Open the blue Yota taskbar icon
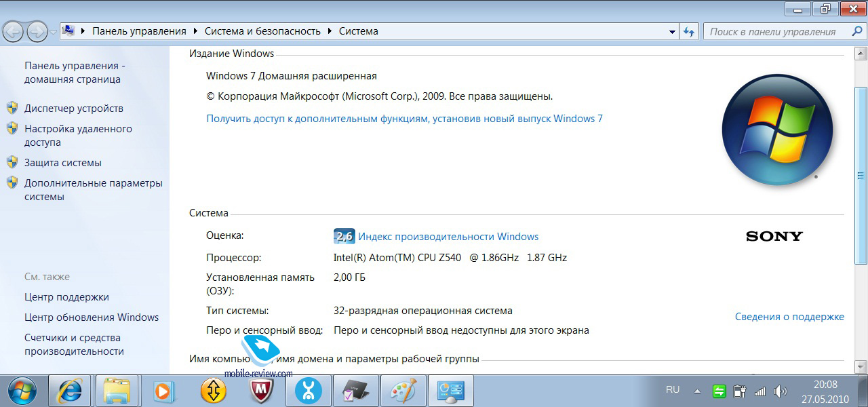Image resolution: width=868 pixels, height=407 pixels. [308, 391]
